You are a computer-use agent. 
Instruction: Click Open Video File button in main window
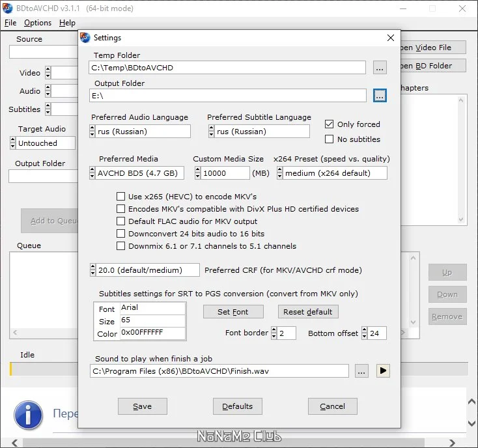click(433, 48)
